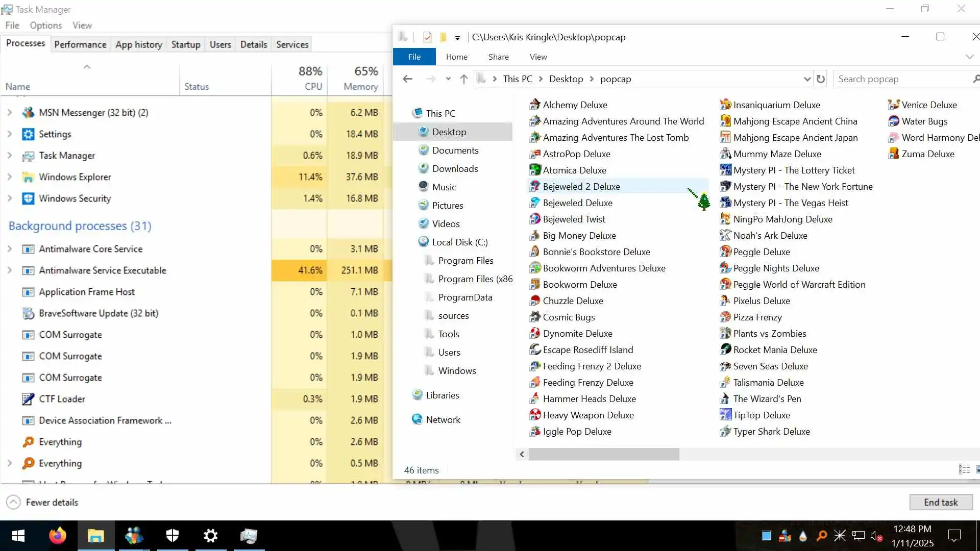This screenshot has width=980, height=551.
Task: Click the Peggle Deluxe game icon
Action: (725, 252)
